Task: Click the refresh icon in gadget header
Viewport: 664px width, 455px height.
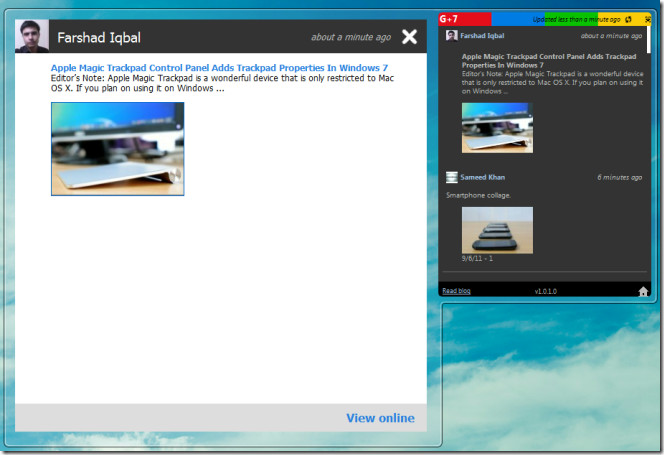Action: coord(628,19)
